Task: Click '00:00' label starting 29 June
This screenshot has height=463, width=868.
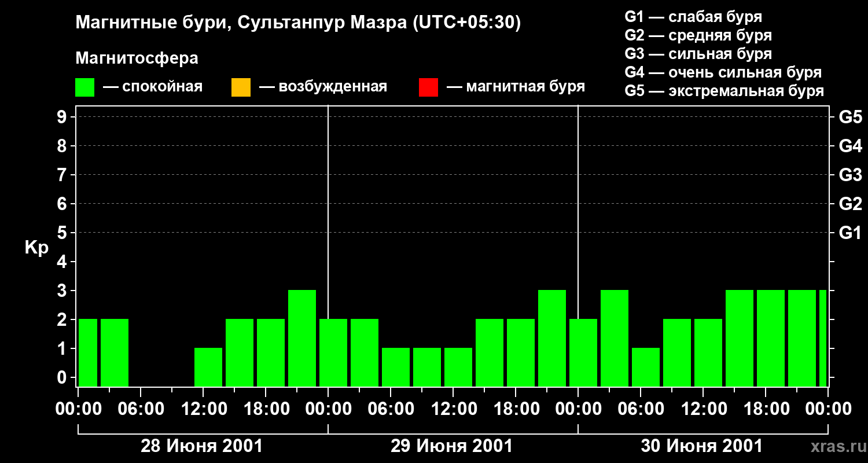Action: point(328,409)
